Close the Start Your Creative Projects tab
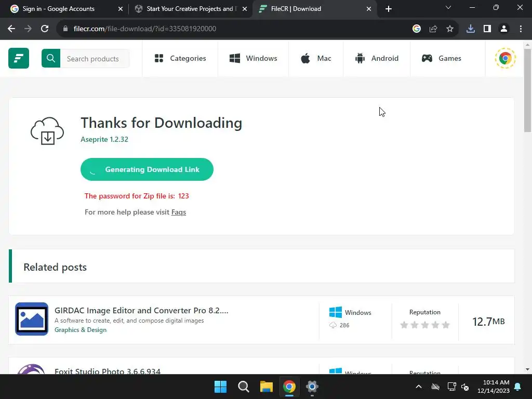This screenshot has height=399, width=532. click(245, 9)
